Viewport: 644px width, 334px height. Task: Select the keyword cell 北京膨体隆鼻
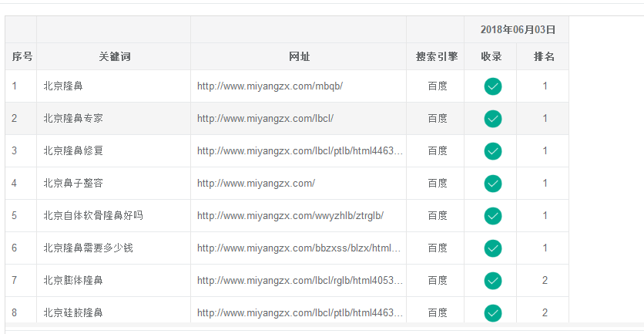(x=73, y=281)
